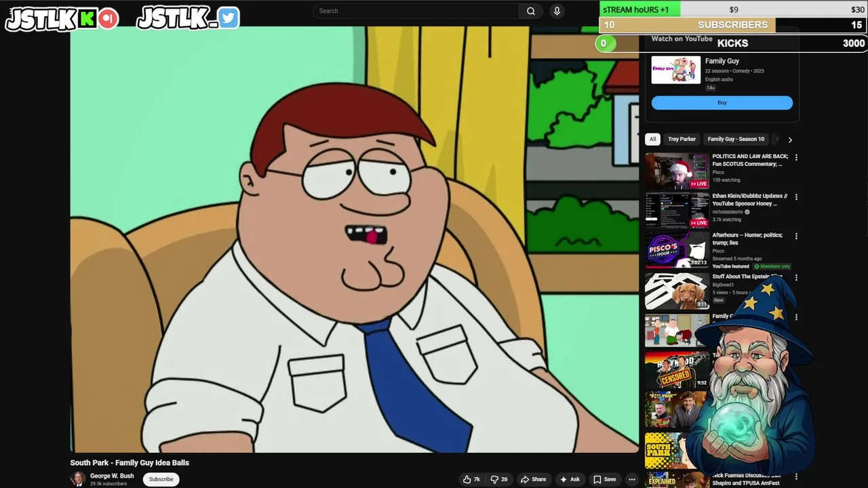This screenshot has height=488, width=868.
Task: Click the "Members only" badge
Action: point(772,266)
